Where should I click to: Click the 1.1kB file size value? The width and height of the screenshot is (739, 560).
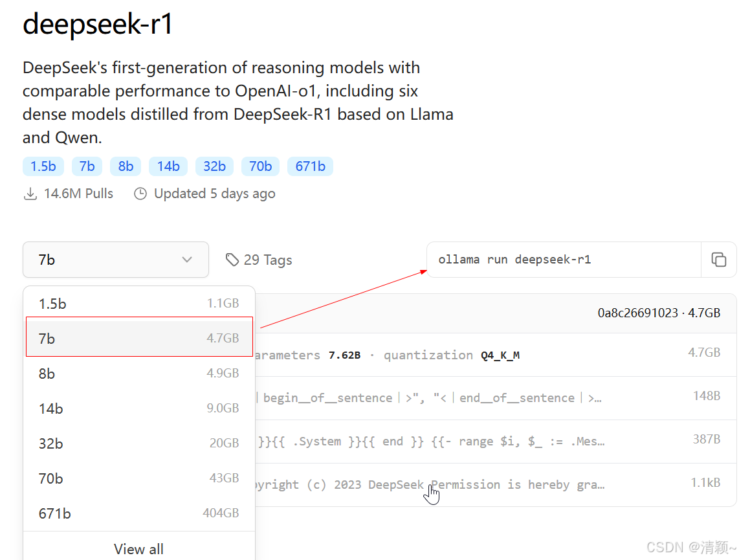click(x=705, y=482)
